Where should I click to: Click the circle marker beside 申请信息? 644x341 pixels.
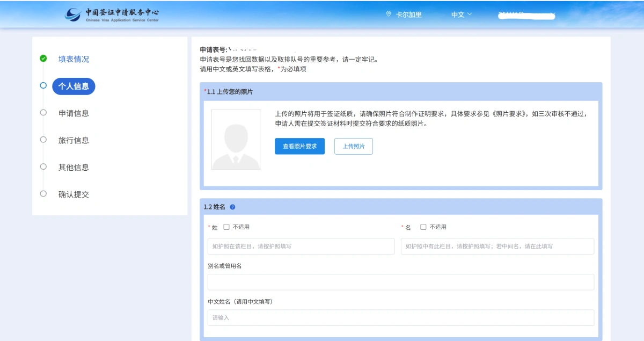click(43, 112)
